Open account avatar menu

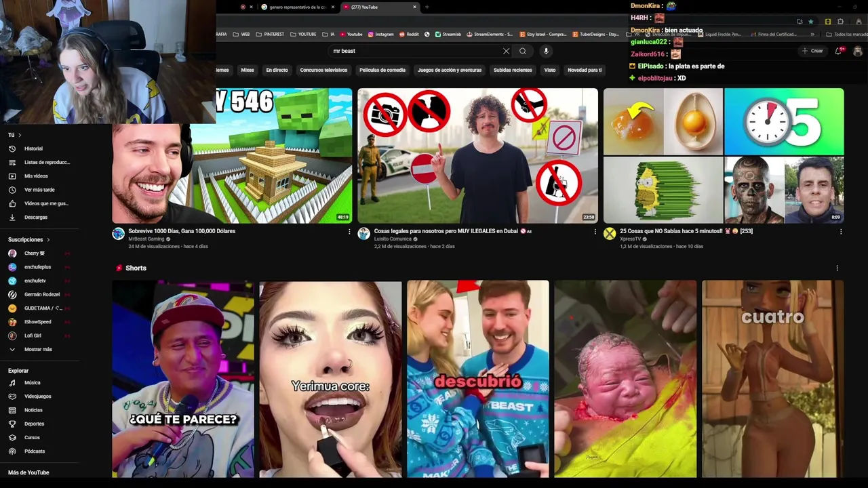tap(858, 51)
